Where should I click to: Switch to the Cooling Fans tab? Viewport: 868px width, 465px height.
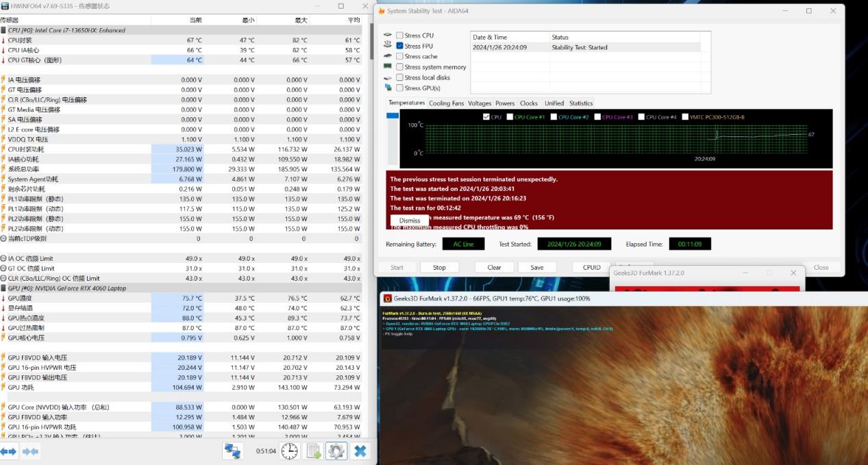point(446,103)
